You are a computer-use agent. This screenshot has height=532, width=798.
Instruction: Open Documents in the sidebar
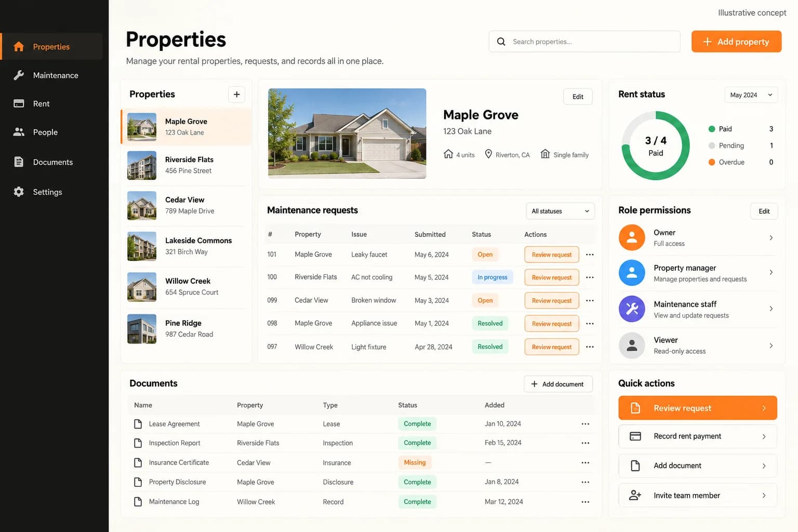coord(52,162)
